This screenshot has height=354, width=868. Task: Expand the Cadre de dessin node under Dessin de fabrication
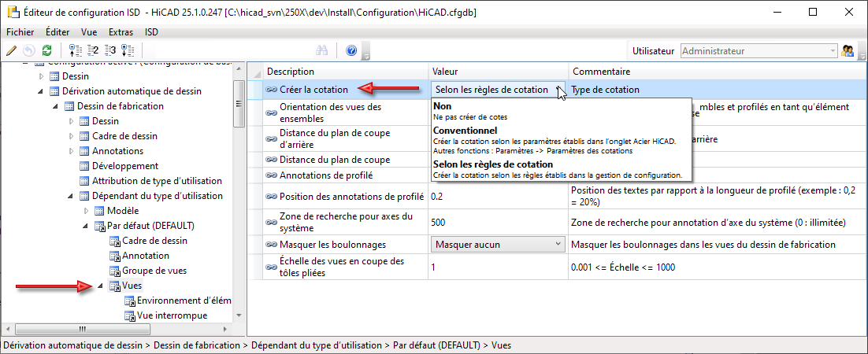(x=71, y=136)
